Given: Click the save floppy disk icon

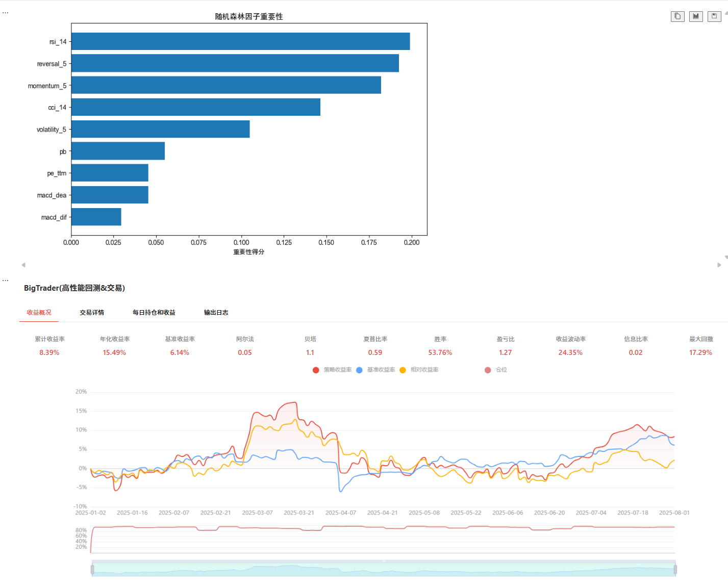Looking at the screenshot, I should tap(714, 16).
